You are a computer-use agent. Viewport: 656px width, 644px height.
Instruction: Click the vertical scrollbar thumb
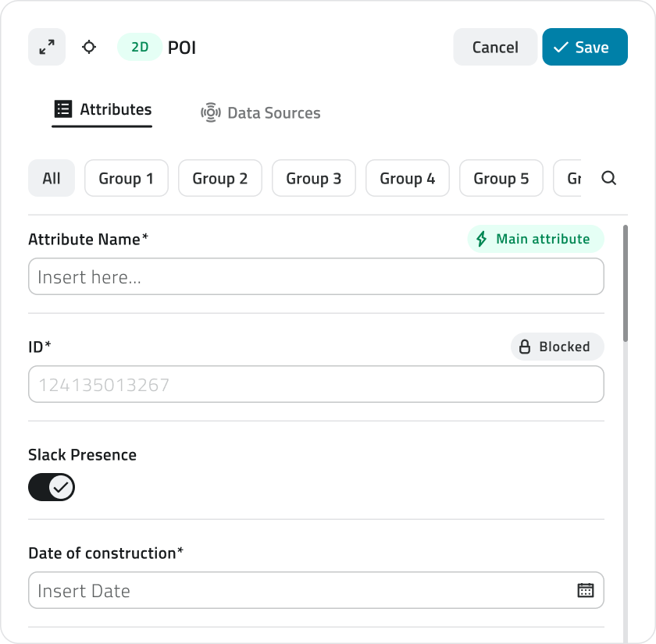tap(626, 283)
